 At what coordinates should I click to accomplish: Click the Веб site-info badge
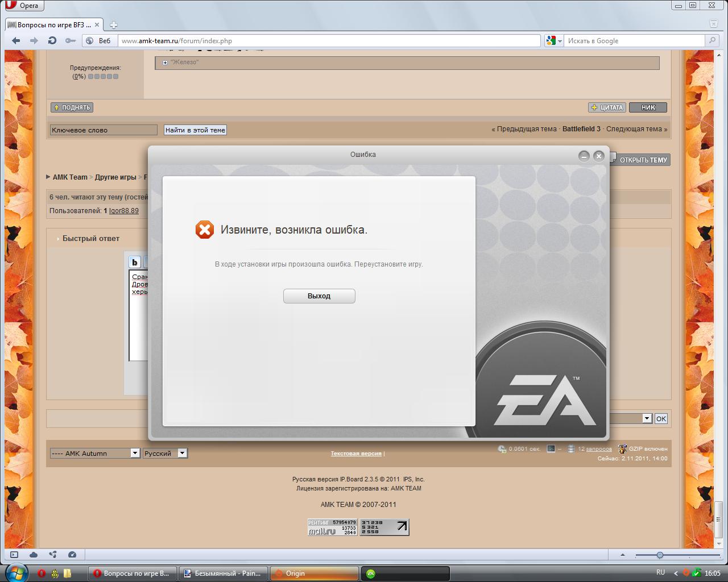click(100, 40)
